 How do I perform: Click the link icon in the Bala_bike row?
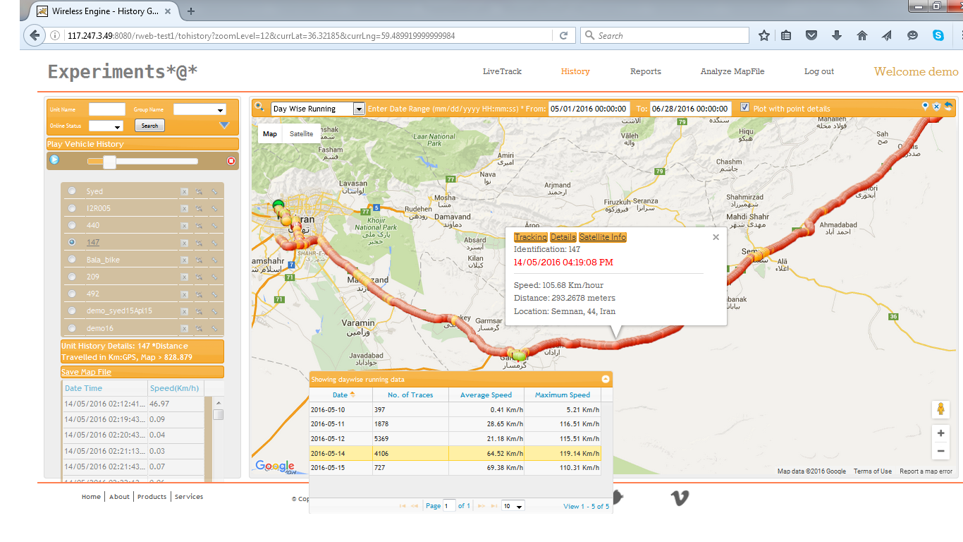pyautogui.click(x=215, y=260)
